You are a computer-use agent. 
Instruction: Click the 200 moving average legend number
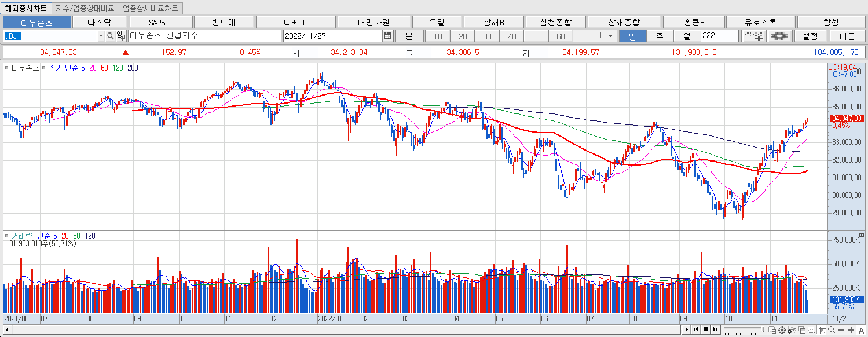[x=133, y=68]
